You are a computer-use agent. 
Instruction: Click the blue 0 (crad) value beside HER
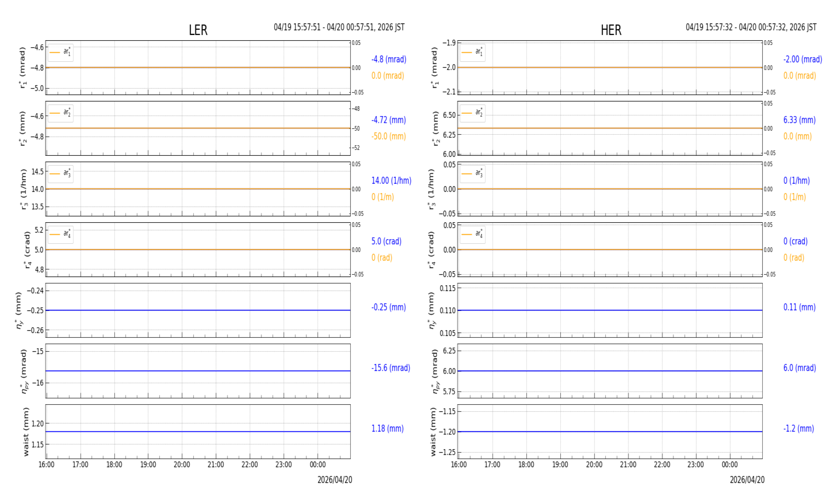[x=795, y=242]
